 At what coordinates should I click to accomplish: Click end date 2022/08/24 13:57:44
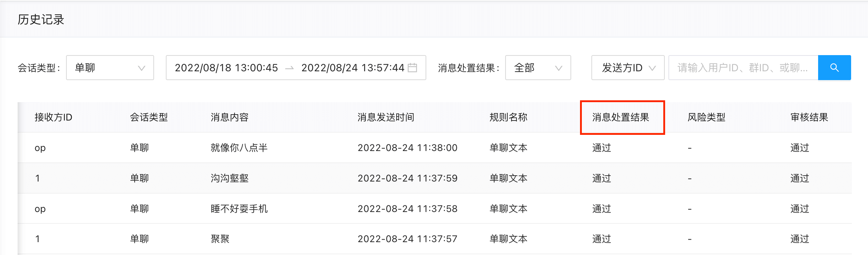[353, 68]
